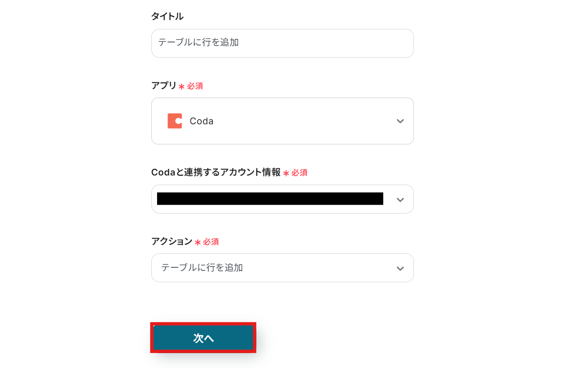Select the Codaと連携するアカウント情報 label

(x=216, y=172)
